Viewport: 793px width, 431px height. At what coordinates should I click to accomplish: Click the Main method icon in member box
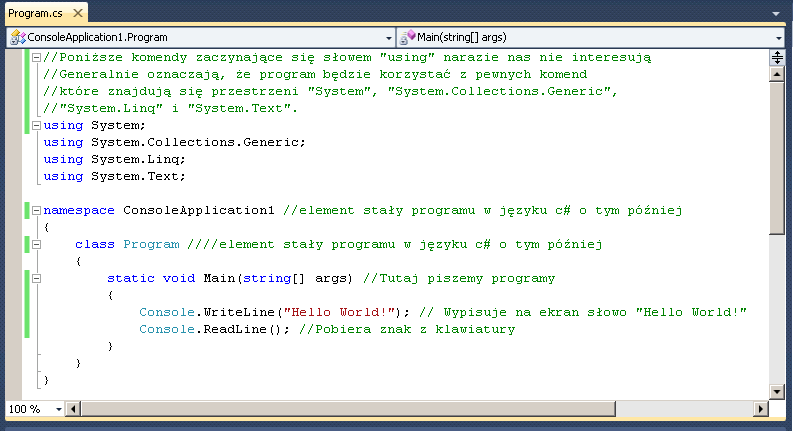click(408, 37)
